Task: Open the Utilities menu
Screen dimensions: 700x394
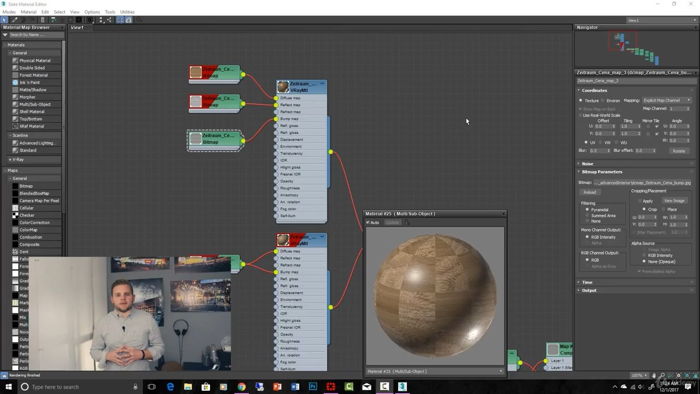Action: 127,12
